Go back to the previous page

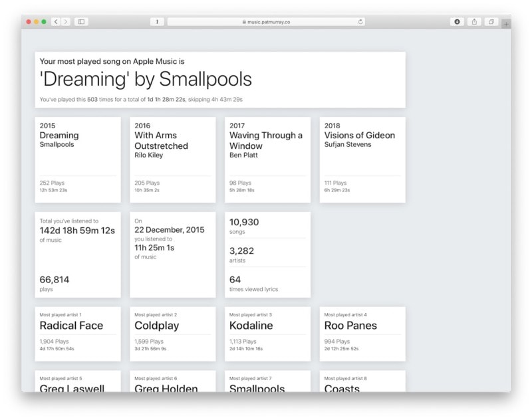point(56,21)
